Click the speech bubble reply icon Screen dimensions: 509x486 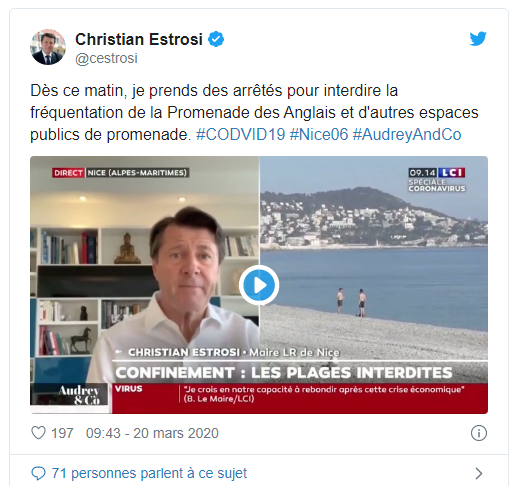pos(38,473)
